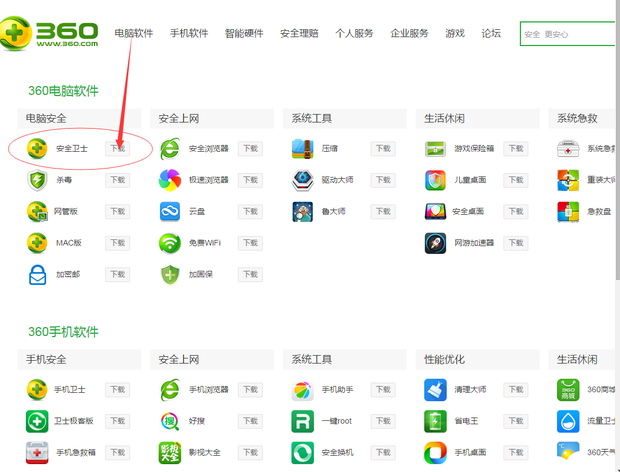
Task: Select the 加固保 shield icon
Action: tap(170, 274)
